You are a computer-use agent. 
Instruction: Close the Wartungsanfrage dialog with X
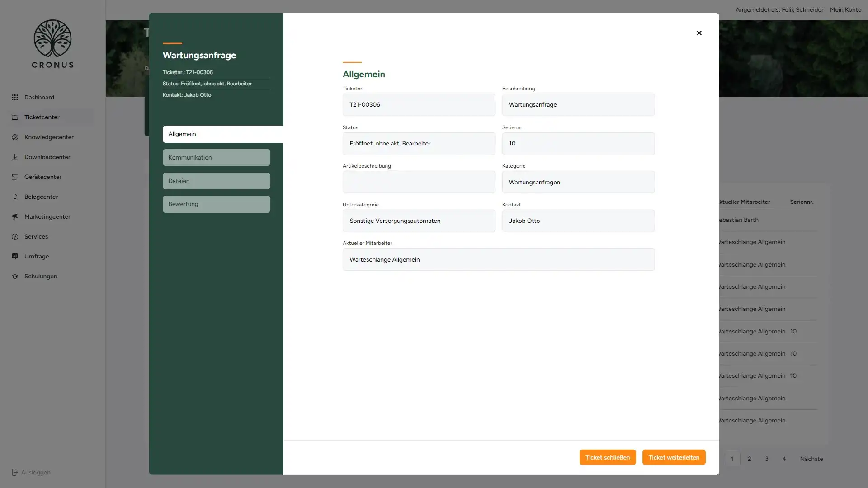699,33
